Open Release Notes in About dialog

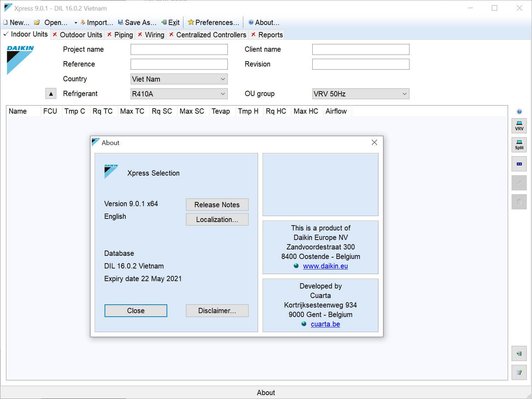tap(217, 205)
